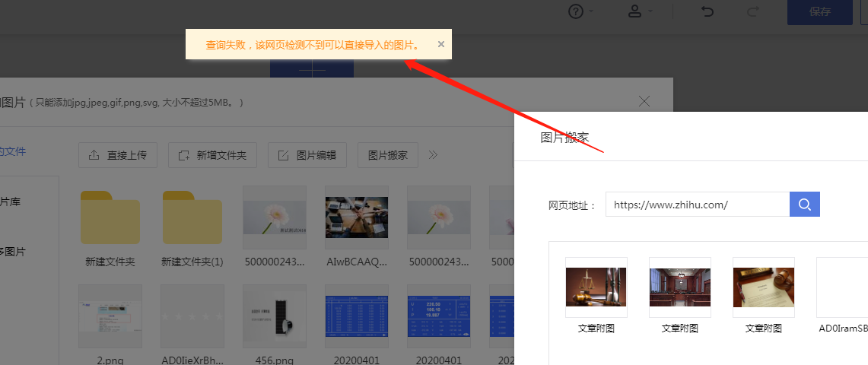
Task: Open the user account menu
Action: 639,11
